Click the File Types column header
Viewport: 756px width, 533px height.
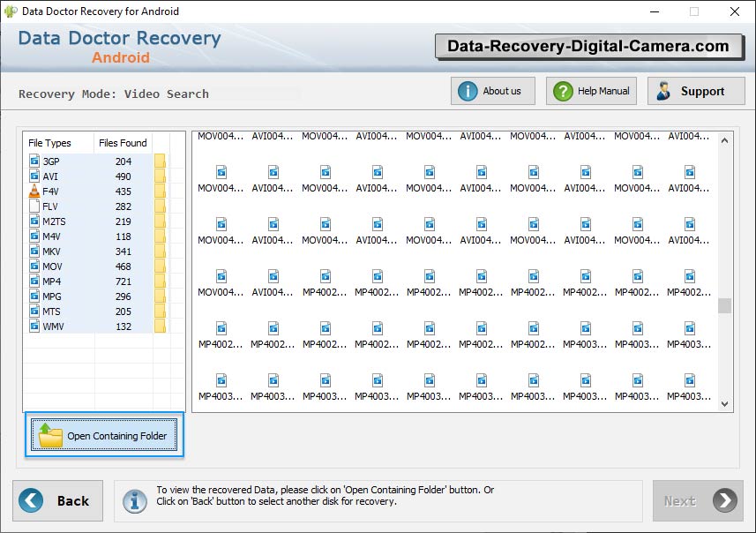(49, 143)
